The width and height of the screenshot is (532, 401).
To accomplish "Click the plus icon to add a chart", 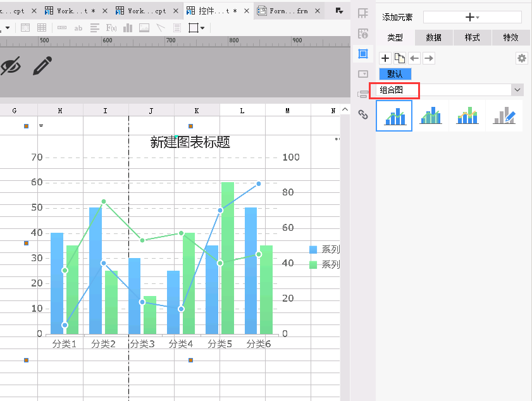I will [385, 58].
